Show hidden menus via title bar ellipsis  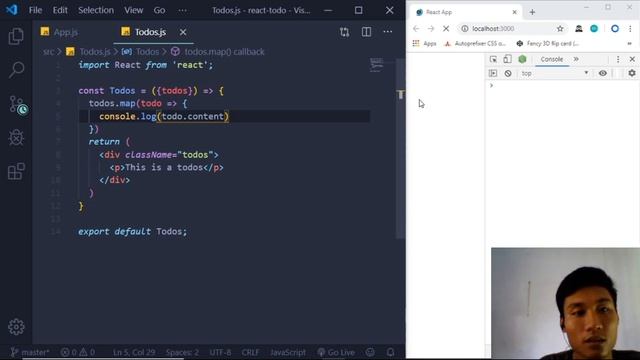[x=182, y=10]
